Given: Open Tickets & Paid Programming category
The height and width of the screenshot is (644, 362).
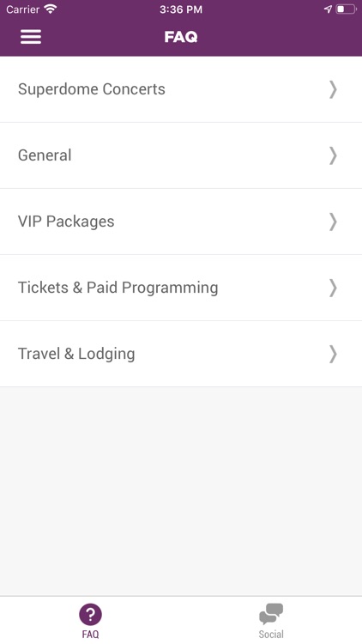Looking at the screenshot, I should point(181,288).
